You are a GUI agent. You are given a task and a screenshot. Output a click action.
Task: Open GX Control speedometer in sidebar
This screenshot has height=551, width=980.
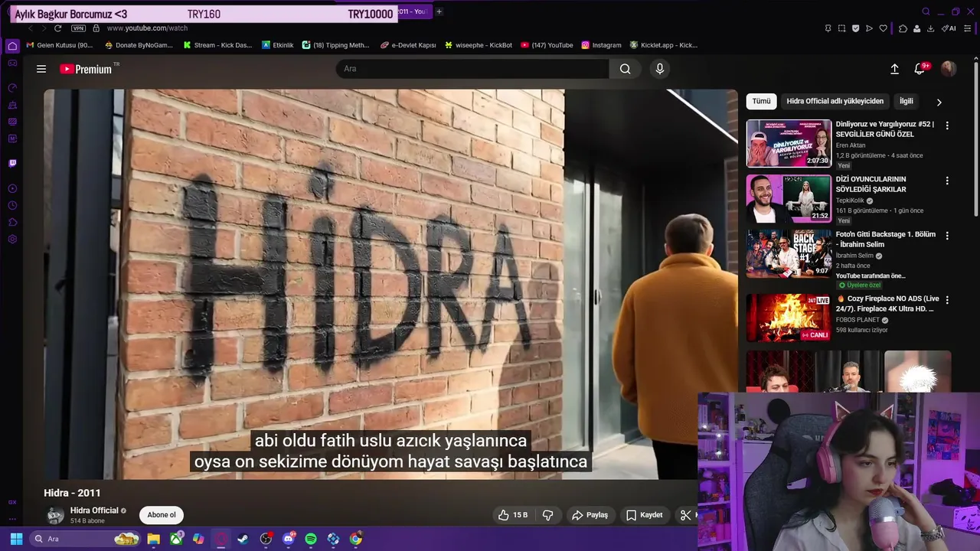[12, 88]
